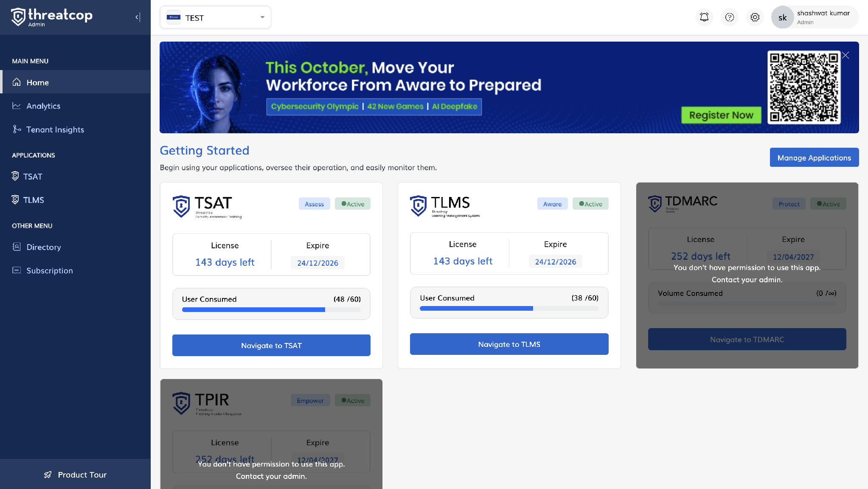Open the notifications bell
Screen dimensions: 868x489
tap(704, 17)
